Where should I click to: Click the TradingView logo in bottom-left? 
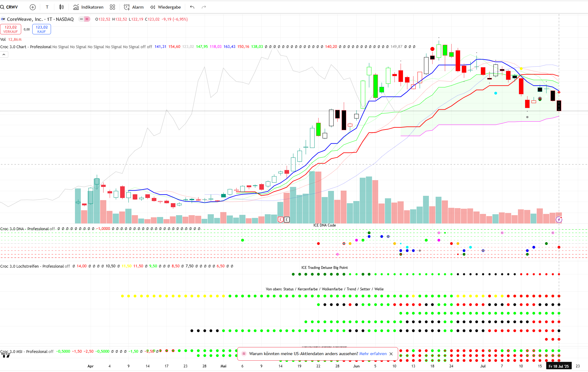(6, 355)
